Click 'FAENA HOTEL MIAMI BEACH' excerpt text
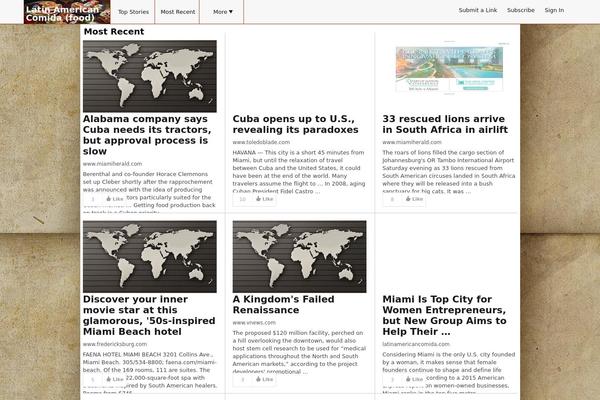The width and height of the screenshot is (600, 400). [x=150, y=374]
